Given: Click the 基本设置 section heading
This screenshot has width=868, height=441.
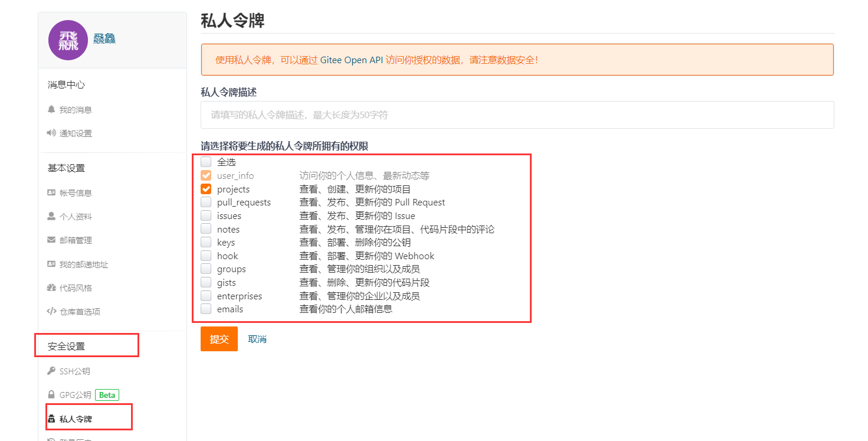Looking at the screenshot, I should coord(66,168).
